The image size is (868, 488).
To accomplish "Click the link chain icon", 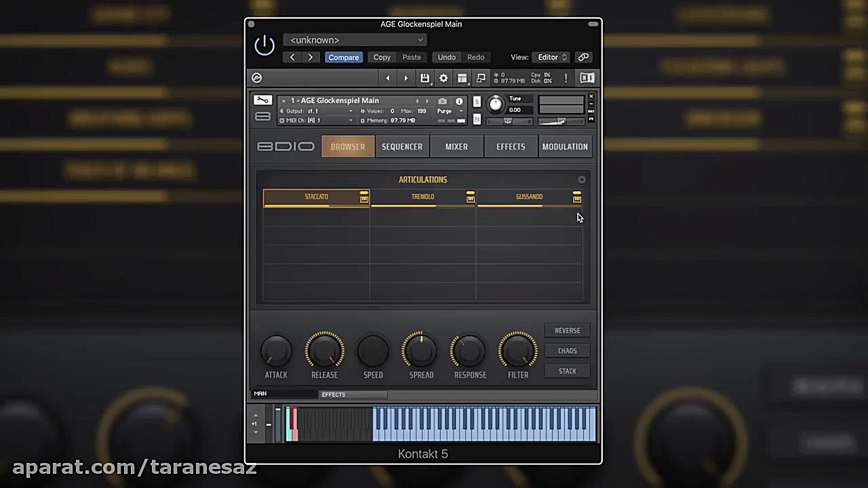I will tap(583, 58).
